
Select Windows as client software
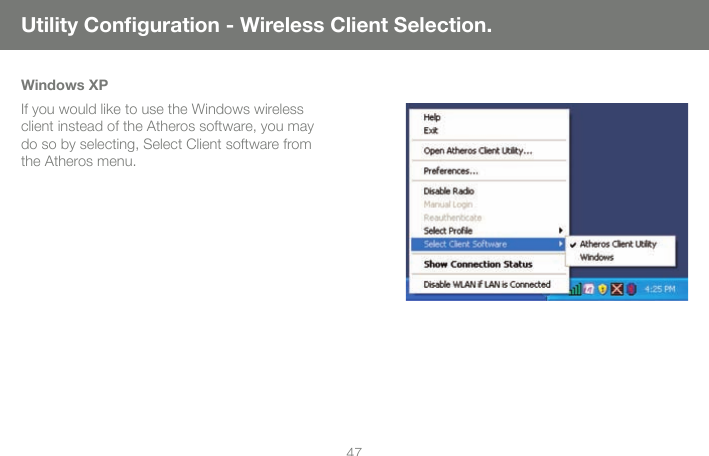pyautogui.click(x=620, y=257)
